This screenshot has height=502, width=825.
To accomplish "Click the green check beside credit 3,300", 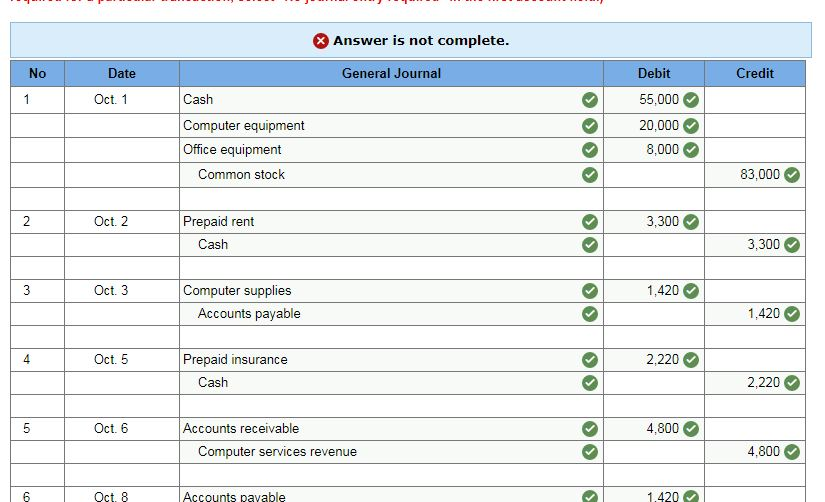I will 792,245.
